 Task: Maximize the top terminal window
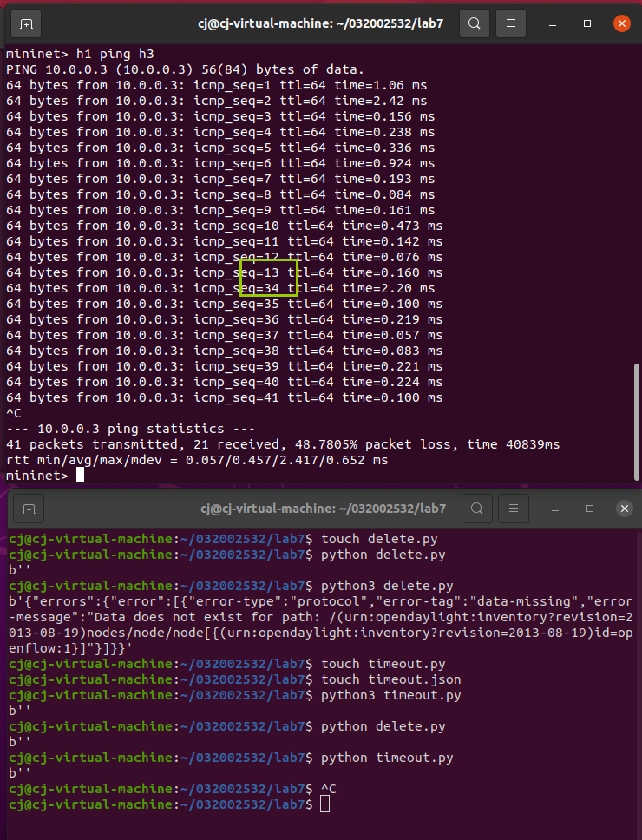(586, 23)
